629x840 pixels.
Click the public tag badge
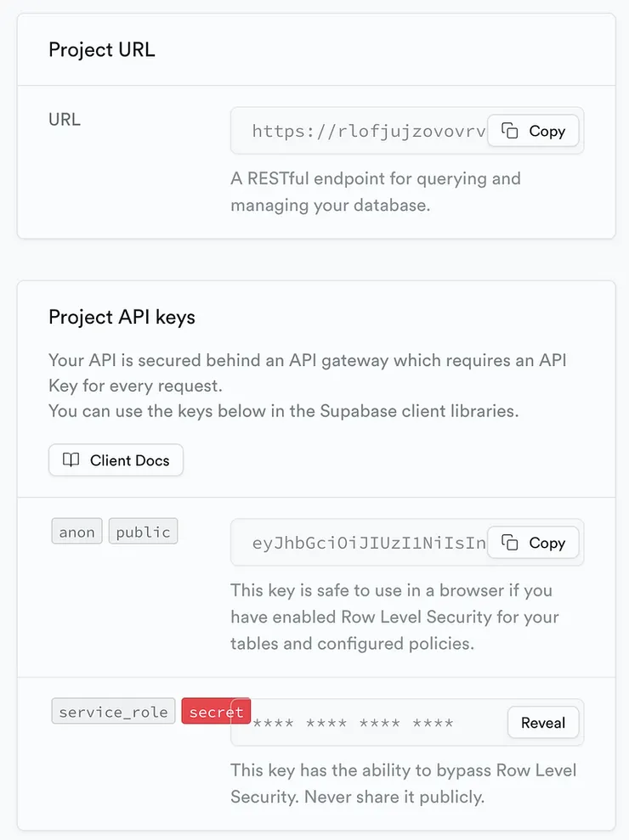tap(143, 533)
